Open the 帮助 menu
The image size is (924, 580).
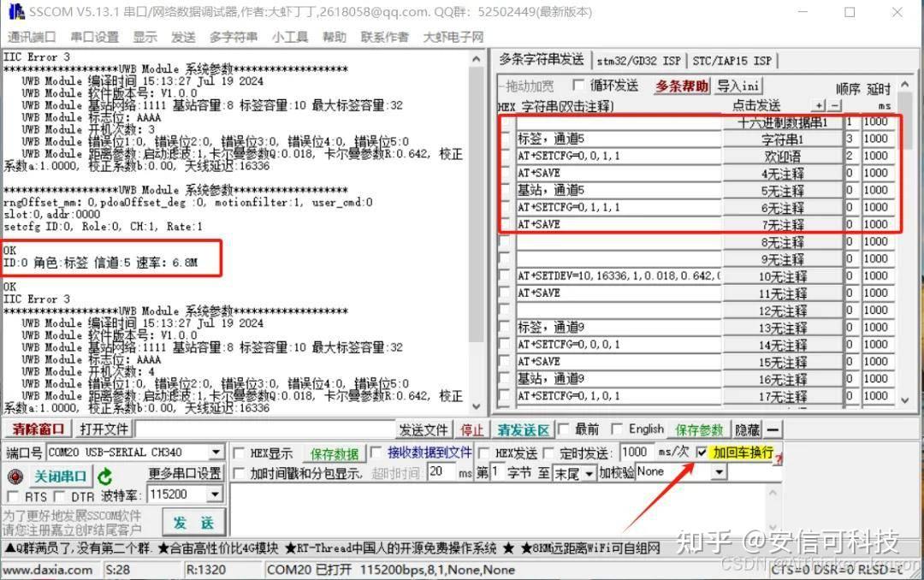tap(334, 37)
